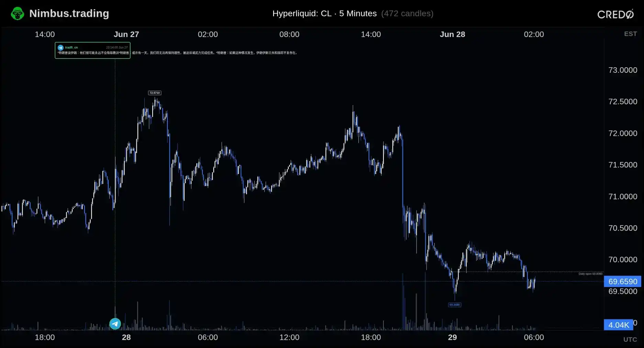644x348 pixels.
Task: Toggle the EST timezone label
Action: pyautogui.click(x=630, y=34)
